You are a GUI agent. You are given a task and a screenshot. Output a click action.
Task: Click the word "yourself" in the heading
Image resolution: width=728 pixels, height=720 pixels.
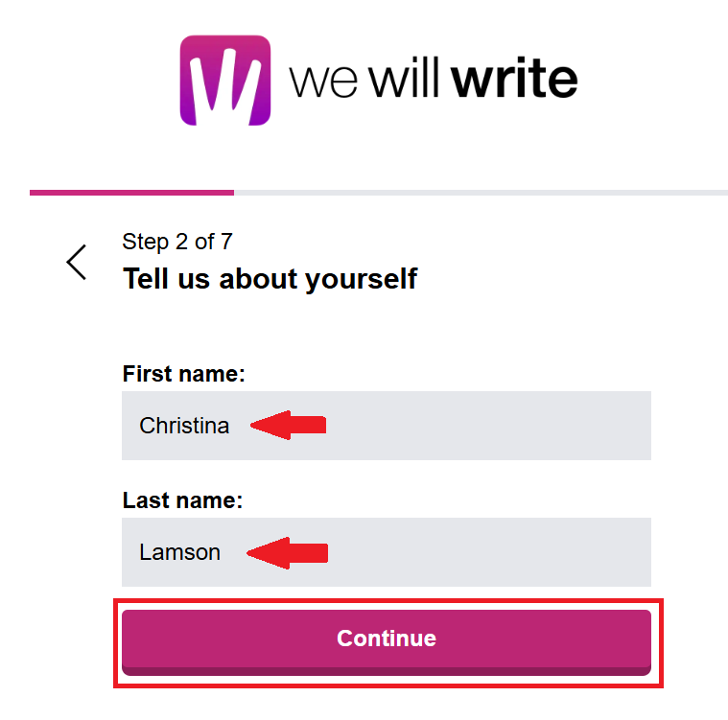(x=361, y=279)
